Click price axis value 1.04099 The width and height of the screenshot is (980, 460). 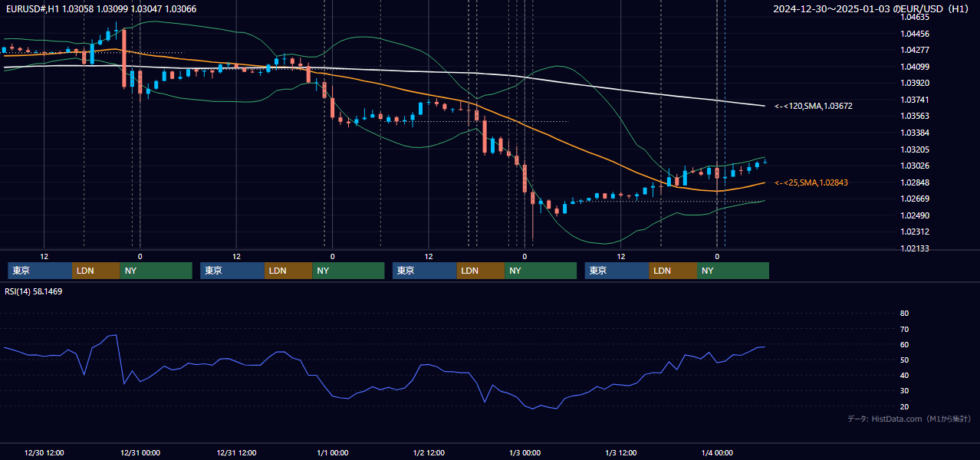tap(914, 67)
